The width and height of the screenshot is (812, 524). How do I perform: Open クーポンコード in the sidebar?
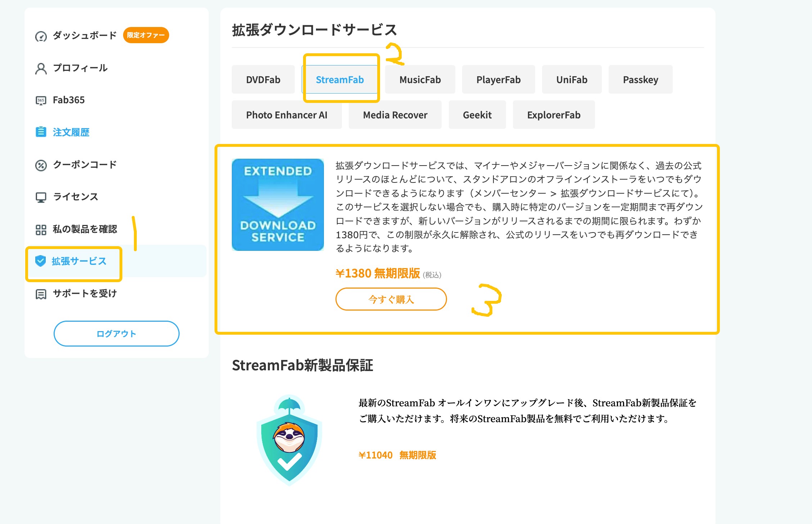click(85, 164)
